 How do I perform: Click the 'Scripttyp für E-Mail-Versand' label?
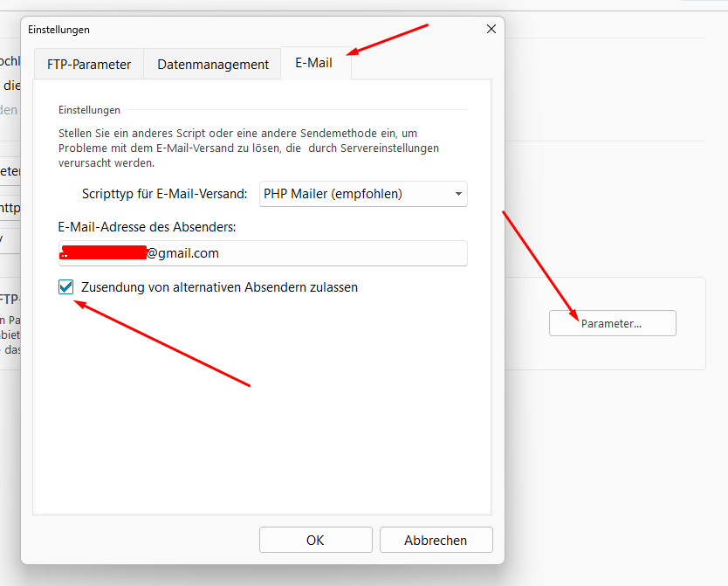click(165, 194)
